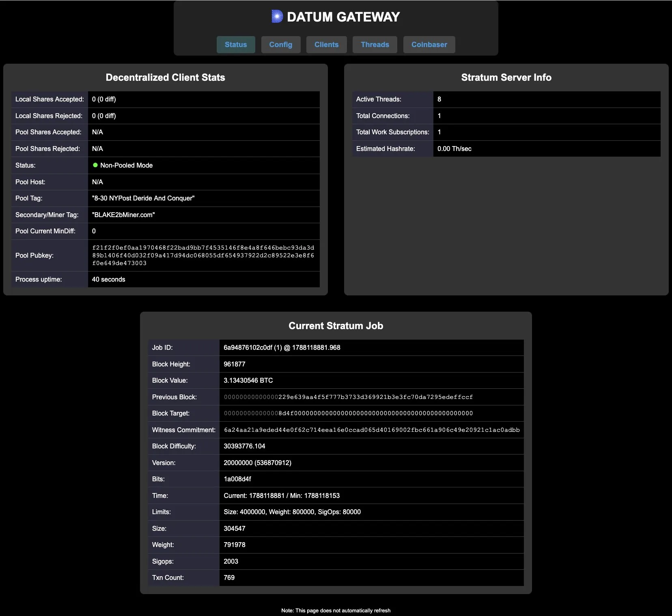Screen dimensions: 672x616
Task: Click the Pool Shares Rejected label
Action: pyautogui.click(x=48, y=149)
